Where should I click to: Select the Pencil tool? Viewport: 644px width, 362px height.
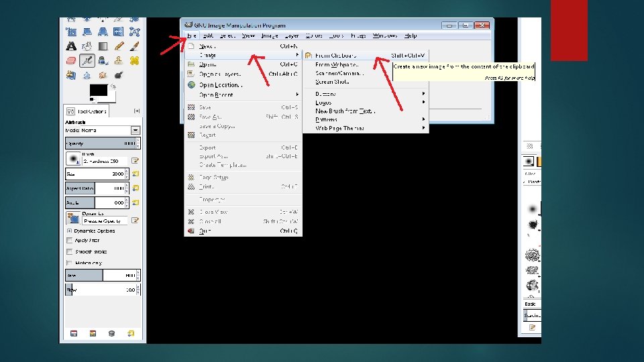[119, 46]
